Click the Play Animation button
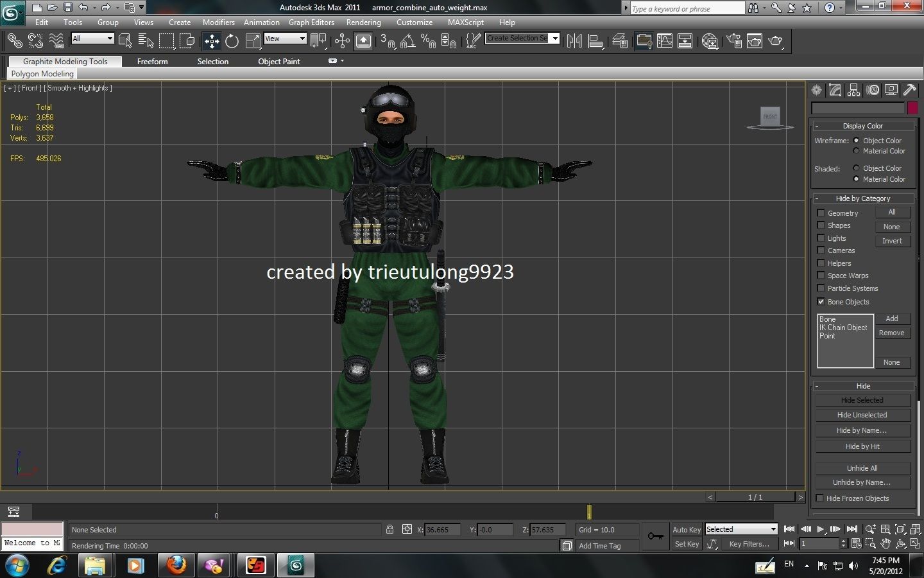This screenshot has width=924, height=578. (820, 529)
